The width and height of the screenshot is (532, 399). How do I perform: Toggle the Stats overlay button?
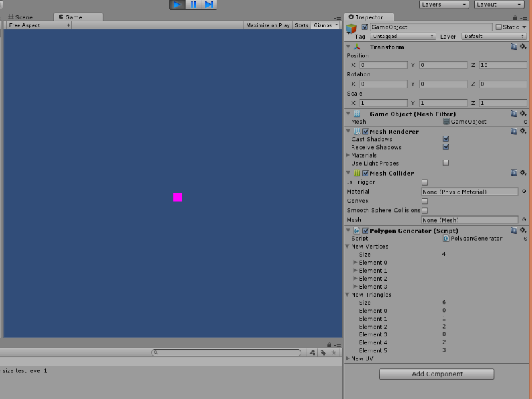pyautogui.click(x=301, y=25)
